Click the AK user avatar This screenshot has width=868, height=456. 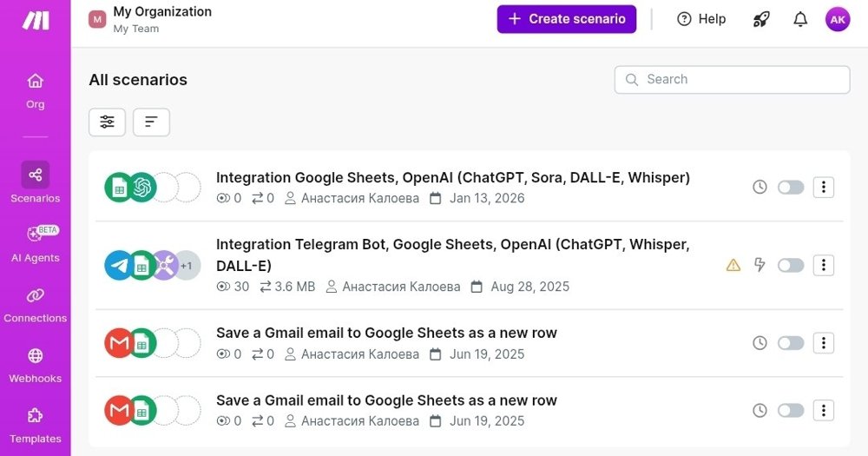coord(838,19)
